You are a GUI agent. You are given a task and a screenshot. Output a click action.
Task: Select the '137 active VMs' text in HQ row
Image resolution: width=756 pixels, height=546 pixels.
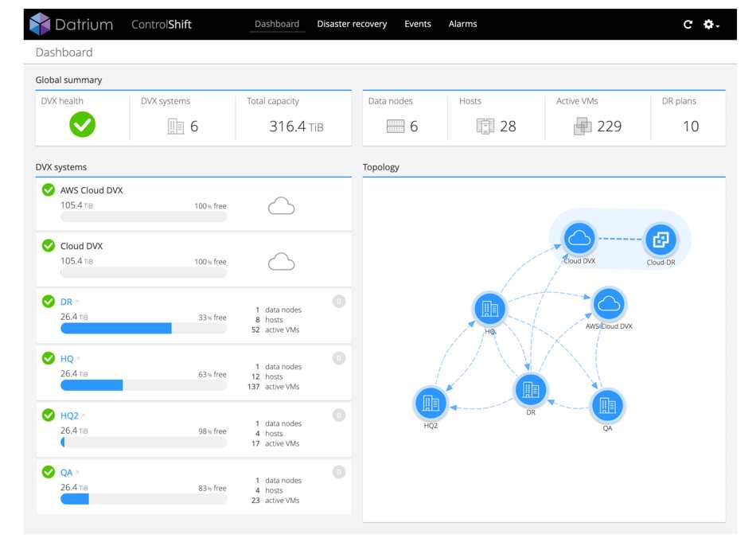pyautogui.click(x=274, y=387)
